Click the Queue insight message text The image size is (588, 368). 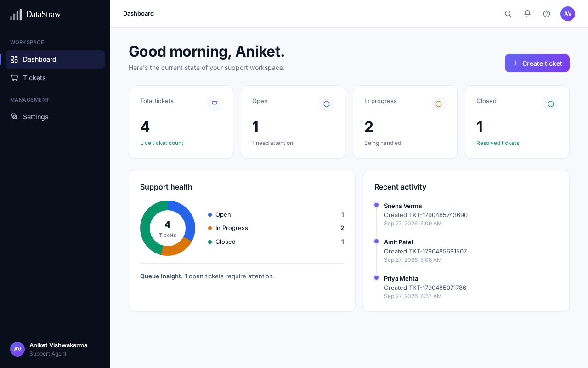(207, 276)
